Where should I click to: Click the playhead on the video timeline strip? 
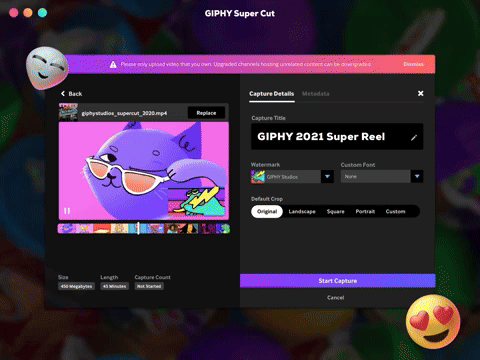click(x=139, y=228)
